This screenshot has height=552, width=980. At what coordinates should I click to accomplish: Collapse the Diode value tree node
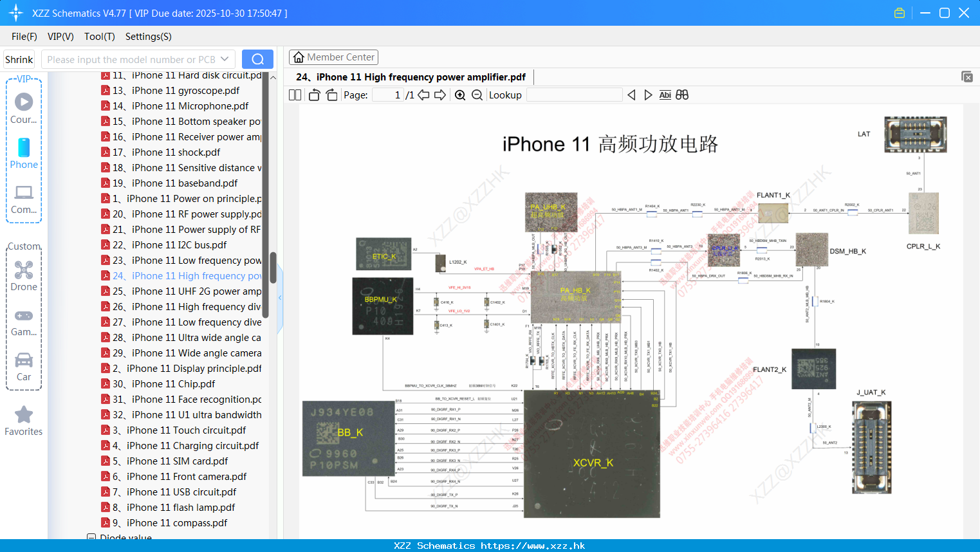91,537
